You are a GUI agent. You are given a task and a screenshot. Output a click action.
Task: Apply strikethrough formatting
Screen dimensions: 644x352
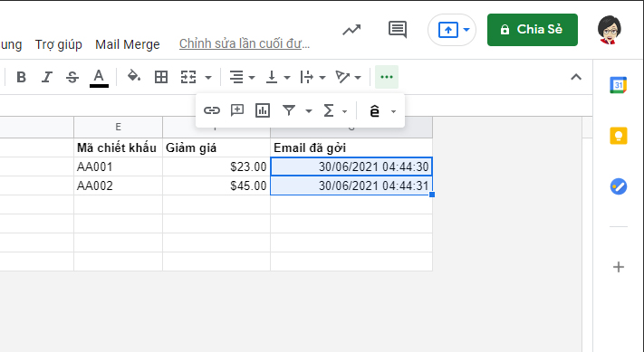[72, 77]
